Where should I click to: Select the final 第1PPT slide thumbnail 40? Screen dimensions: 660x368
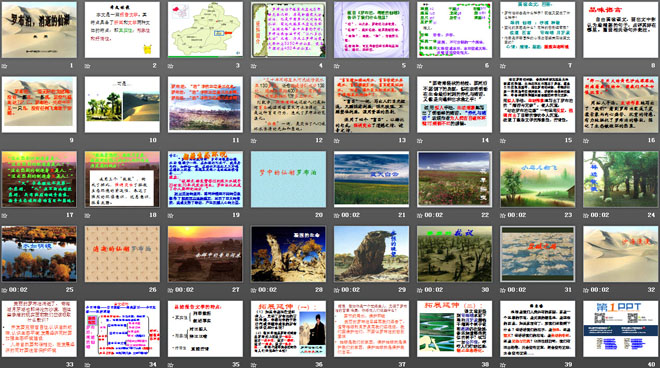tap(621, 328)
